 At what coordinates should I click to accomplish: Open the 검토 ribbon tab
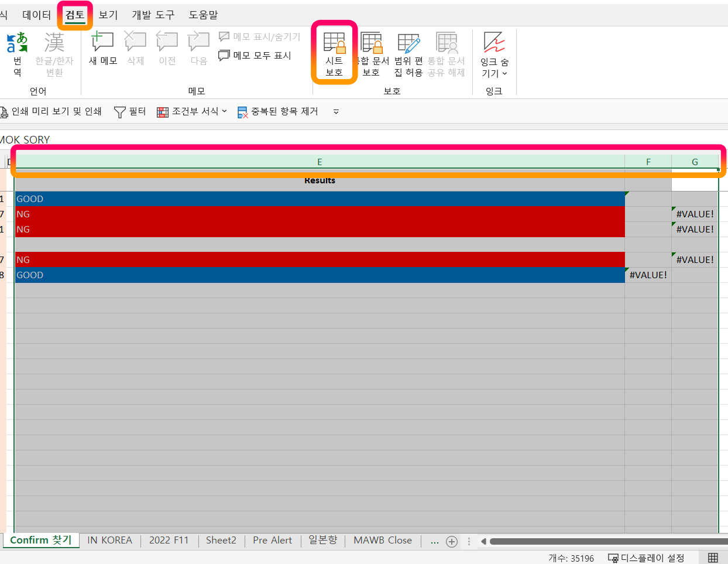pos(75,15)
